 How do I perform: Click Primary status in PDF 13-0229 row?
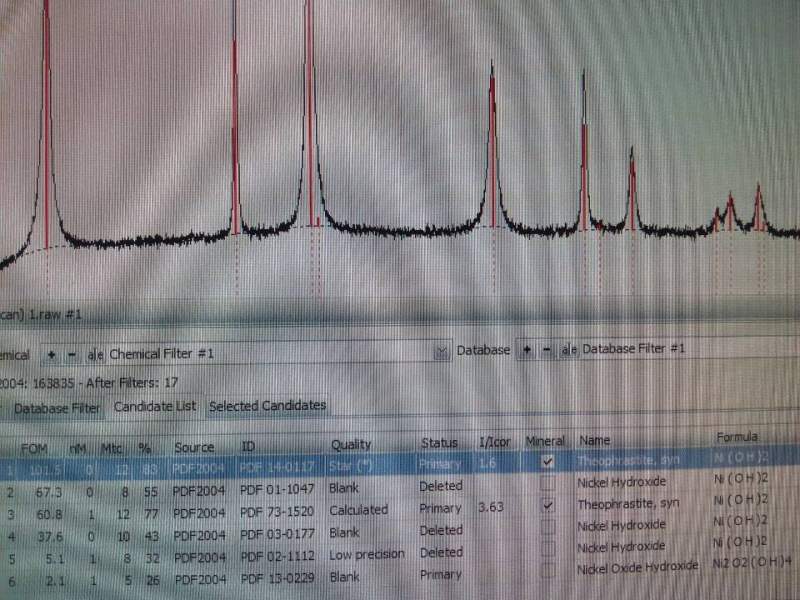click(x=440, y=575)
